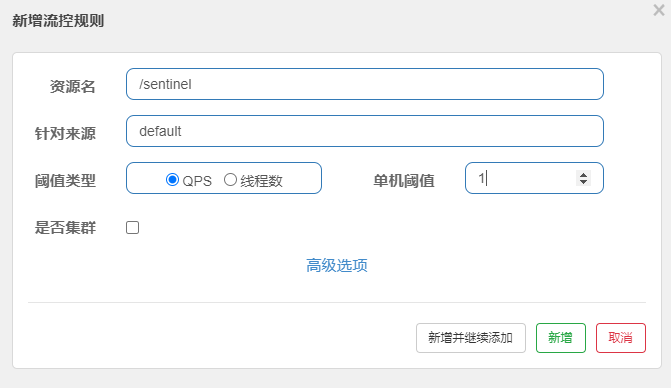Cancel with the red 取消 button

tap(621, 338)
